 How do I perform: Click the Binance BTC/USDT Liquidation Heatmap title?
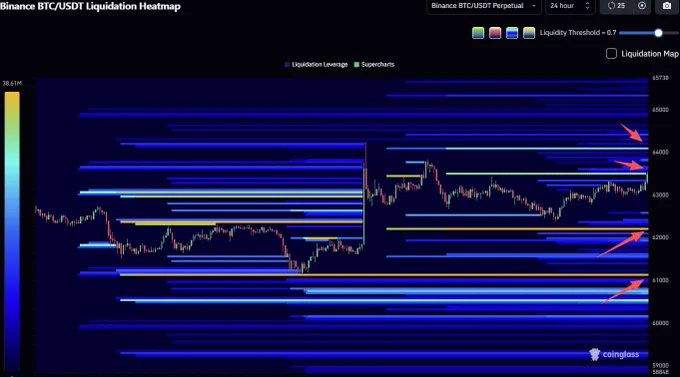tap(90, 6)
